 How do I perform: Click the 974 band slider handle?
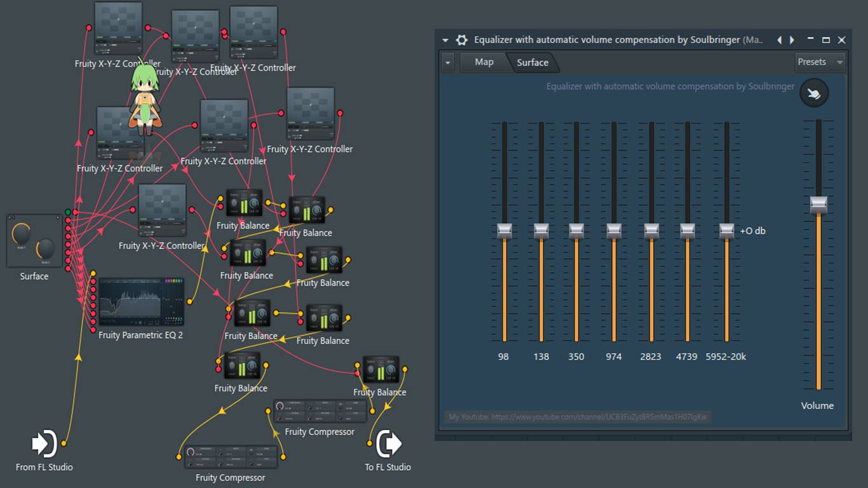614,231
